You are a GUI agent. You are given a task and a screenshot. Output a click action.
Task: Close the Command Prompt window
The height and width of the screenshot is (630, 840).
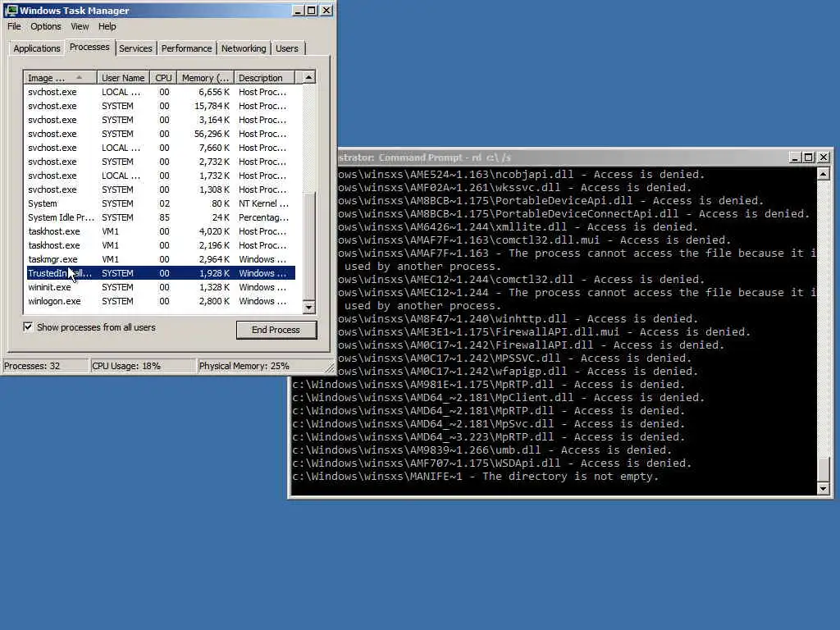click(x=824, y=157)
